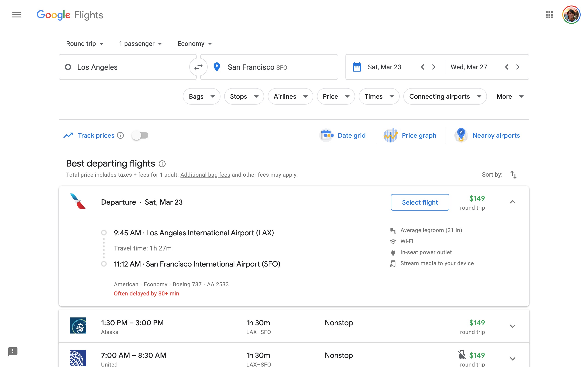Click the info icon beside Best departing flights
This screenshot has width=588, height=367.
pyautogui.click(x=162, y=164)
